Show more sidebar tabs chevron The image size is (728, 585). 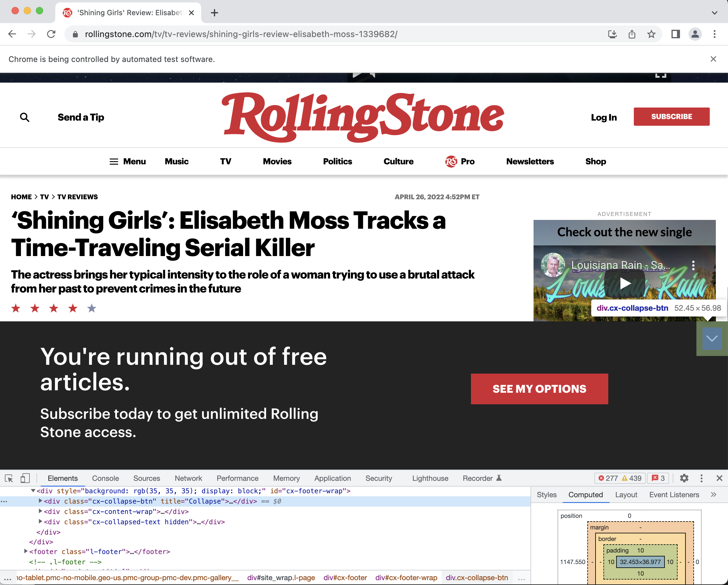pyautogui.click(x=713, y=494)
